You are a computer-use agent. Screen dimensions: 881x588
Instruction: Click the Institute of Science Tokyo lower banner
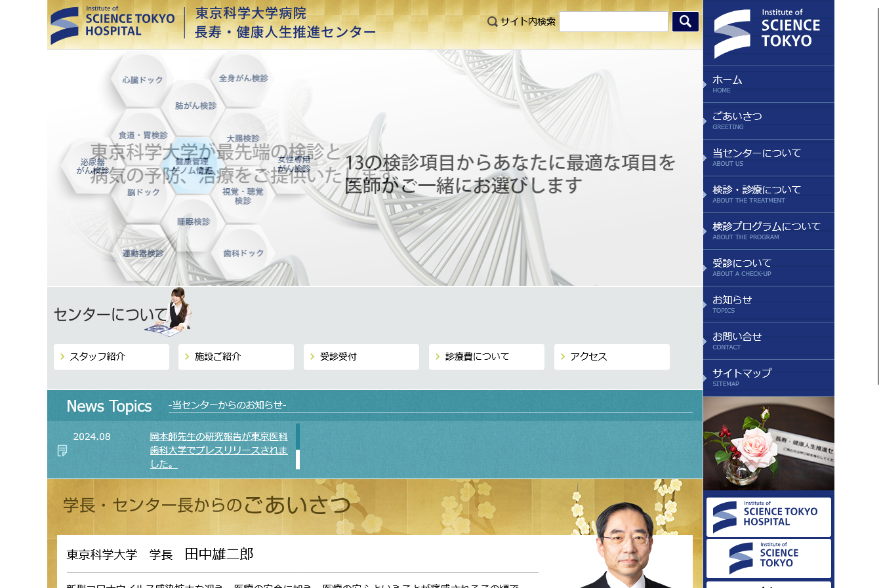[x=768, y=558]
